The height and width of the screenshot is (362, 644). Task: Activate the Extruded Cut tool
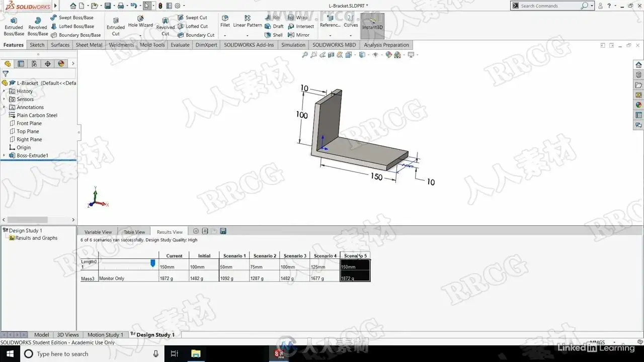[x=116, y=26]
